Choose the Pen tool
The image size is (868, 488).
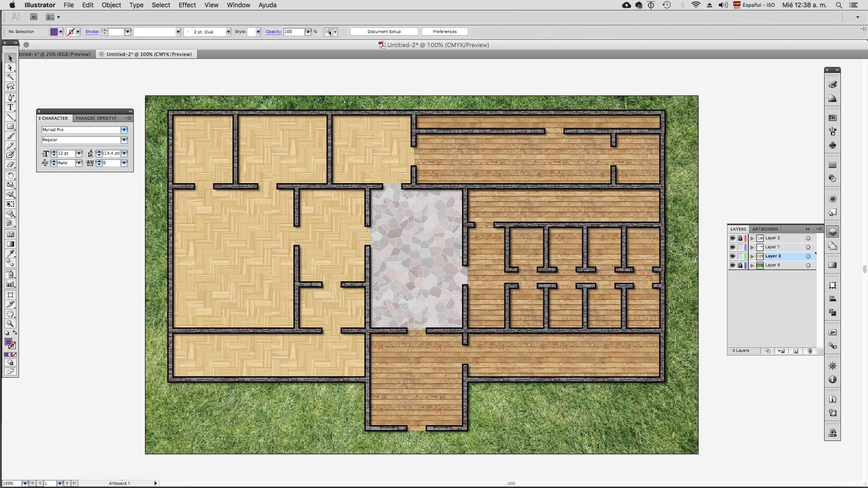coord(10,98)
